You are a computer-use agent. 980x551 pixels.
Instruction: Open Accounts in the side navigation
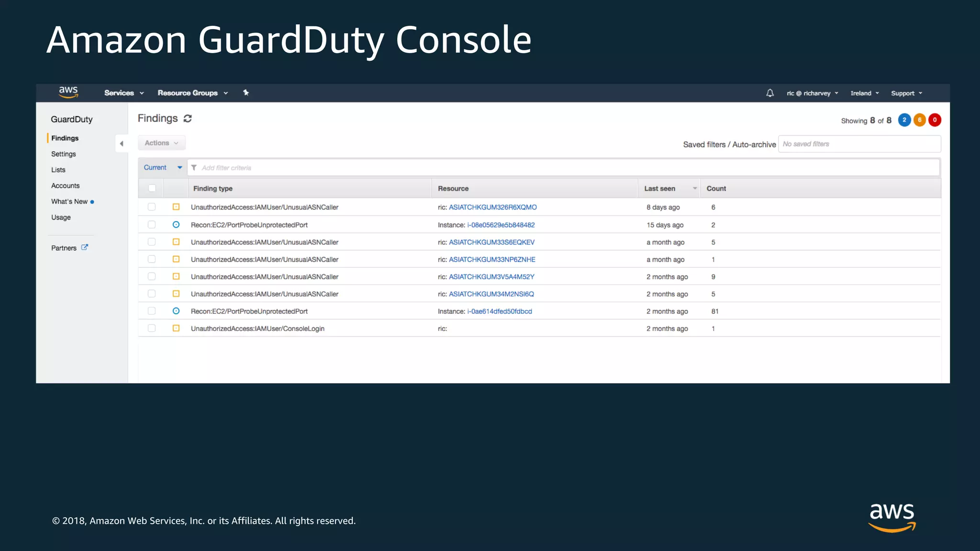pos(66,186)
